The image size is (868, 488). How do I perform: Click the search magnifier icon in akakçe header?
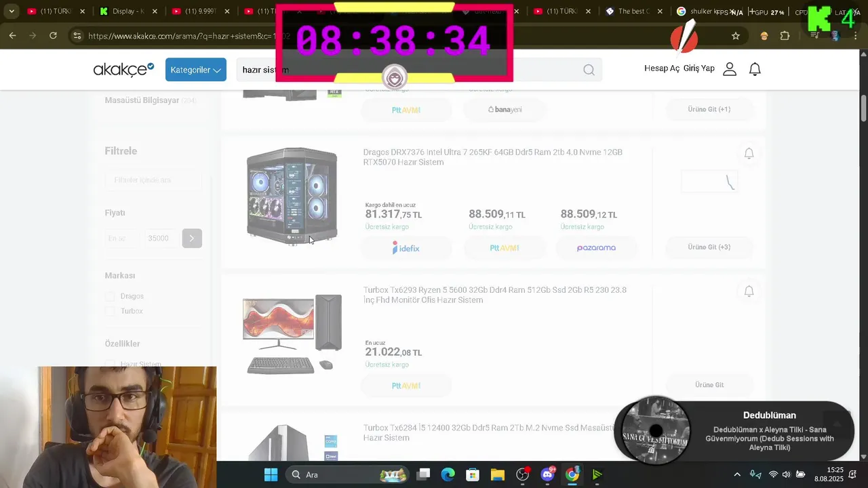(x=589, y=70)
